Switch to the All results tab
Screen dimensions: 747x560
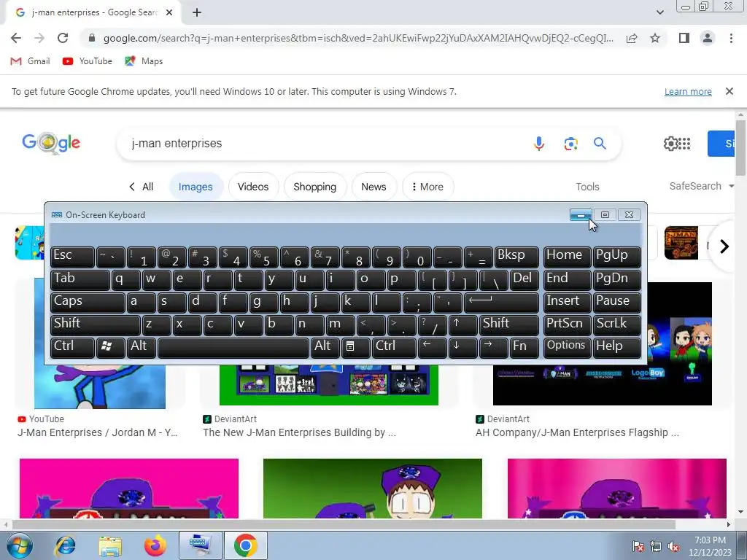[142, 187]
